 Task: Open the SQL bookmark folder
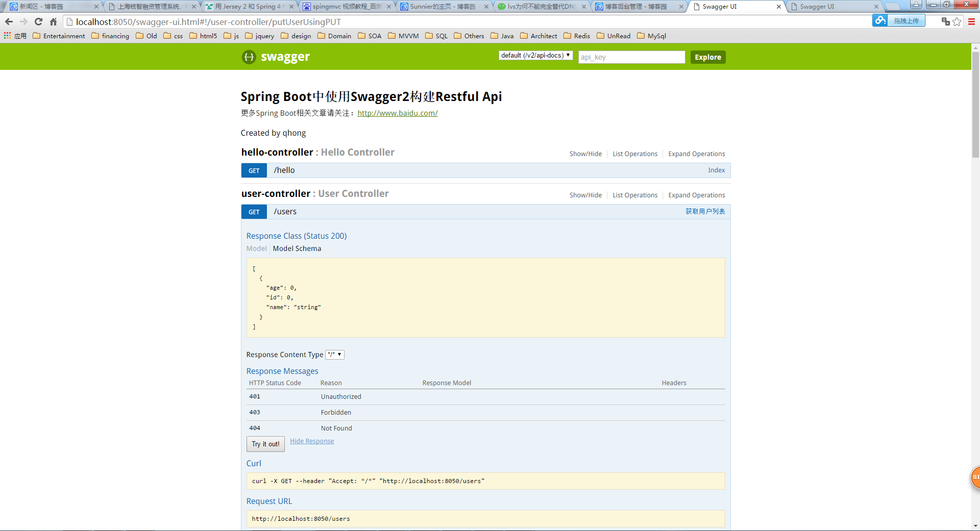(x=436, y=36)
